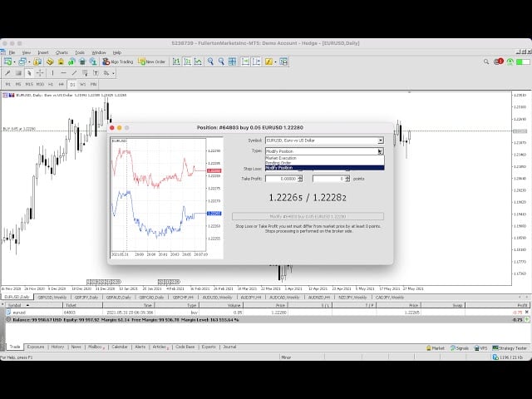Select the horizontal line drawing tool
Viewport: 532px width, 399px height.
(x=63, y=73)
